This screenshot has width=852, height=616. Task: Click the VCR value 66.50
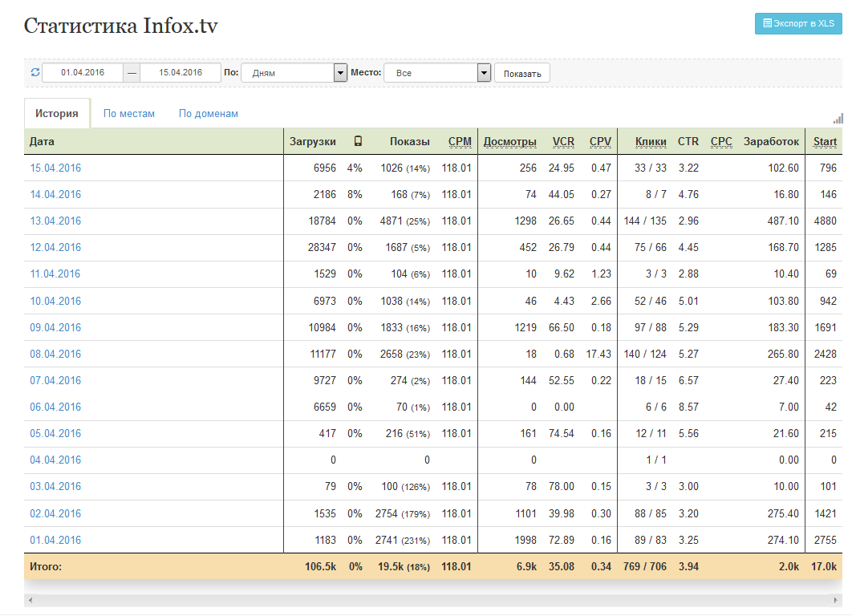[x=562, y=327]
